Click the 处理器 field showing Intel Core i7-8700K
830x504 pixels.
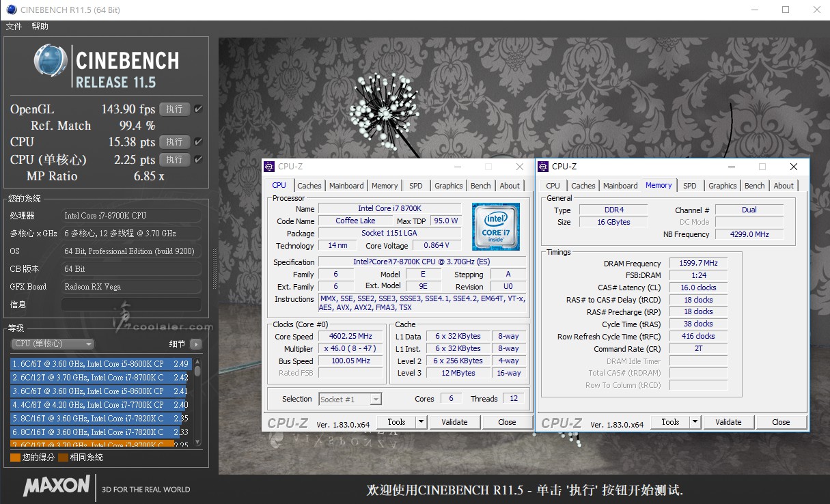click(x=131, y=216)
